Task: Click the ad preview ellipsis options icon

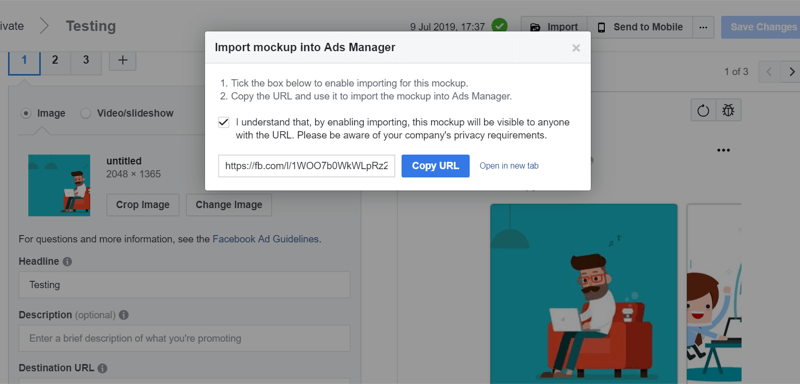Action: (x=723, y=150)
